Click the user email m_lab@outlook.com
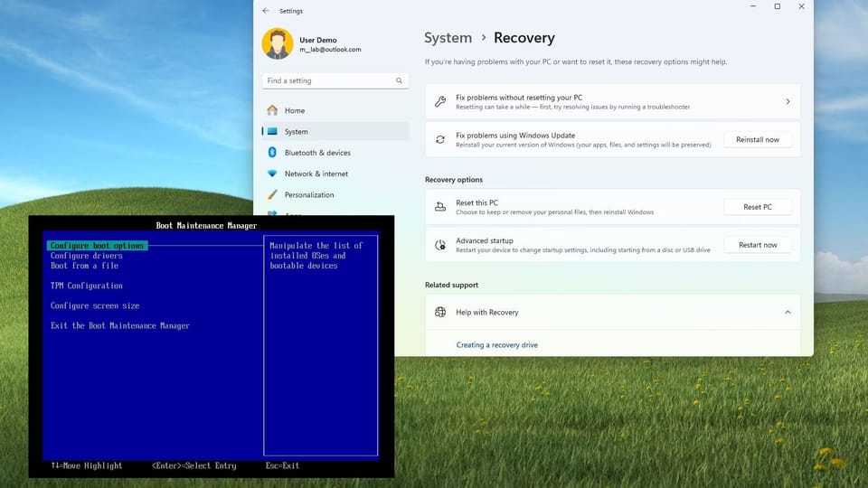This screenshot has height=488, width=868. [330, 49]
